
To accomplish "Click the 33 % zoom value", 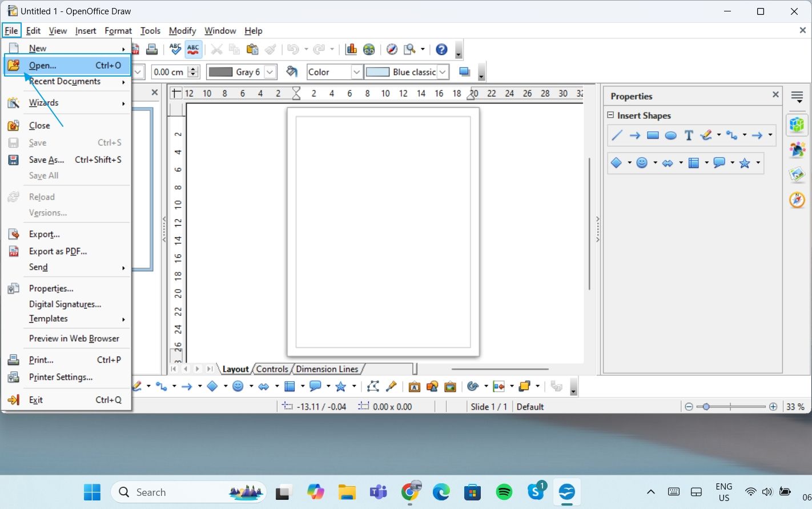I will tap(795, 407).
